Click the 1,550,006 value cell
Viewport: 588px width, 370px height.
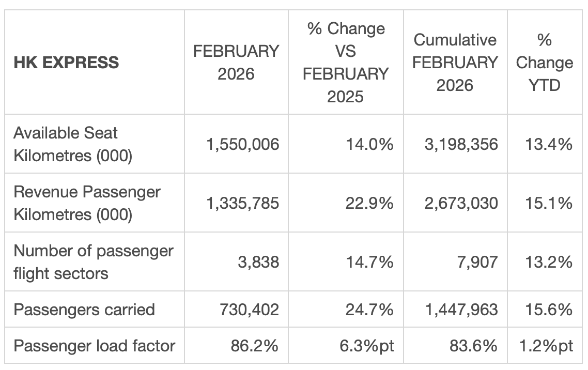(243, 144)
